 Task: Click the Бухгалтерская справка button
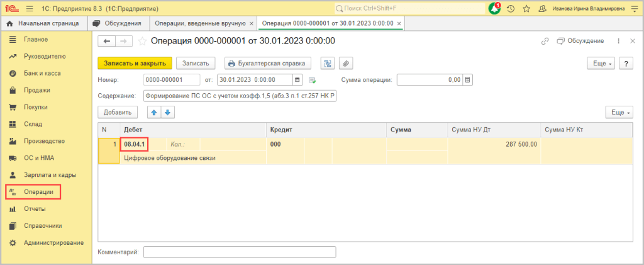[268, 64]
